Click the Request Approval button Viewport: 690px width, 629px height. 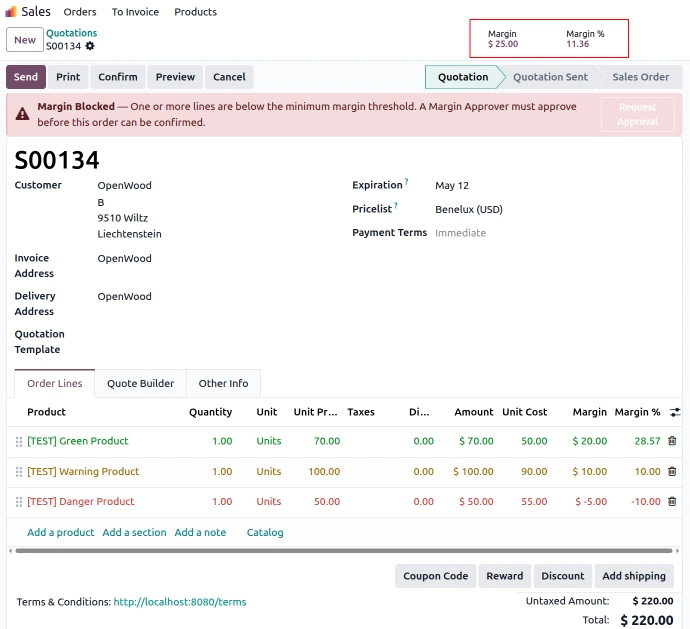click(637, 114)
